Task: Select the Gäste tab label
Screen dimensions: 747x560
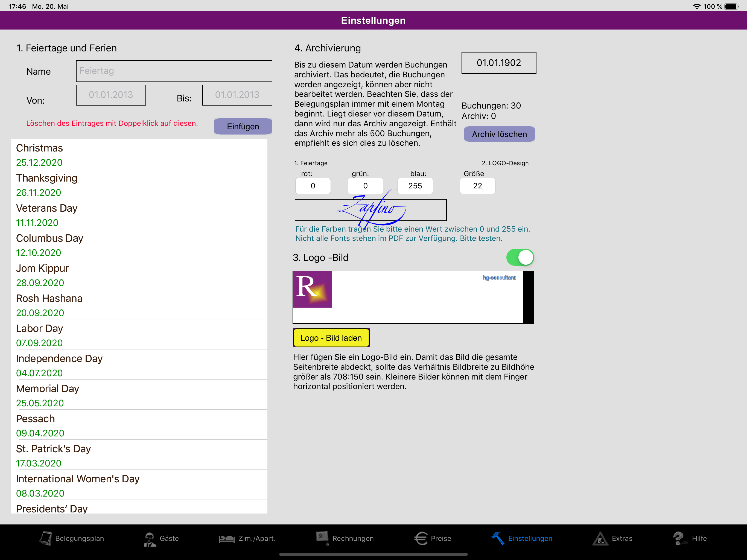Action: [169, 538]
